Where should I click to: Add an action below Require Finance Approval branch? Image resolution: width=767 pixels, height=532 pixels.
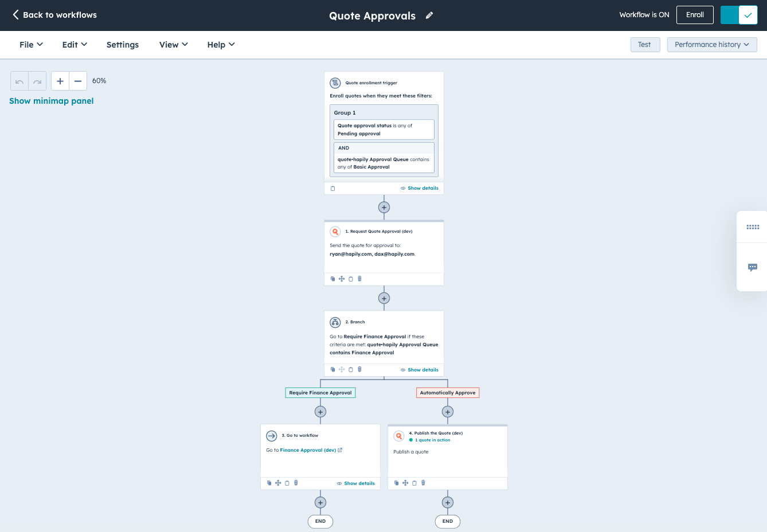pyautogui.click(x=320, y=412)
